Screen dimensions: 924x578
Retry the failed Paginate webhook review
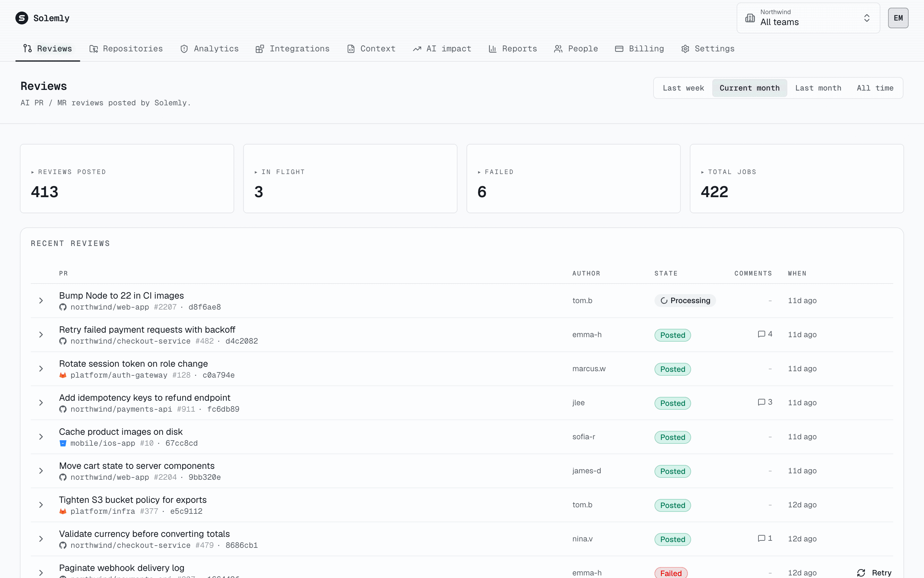[x=874, y=572]
